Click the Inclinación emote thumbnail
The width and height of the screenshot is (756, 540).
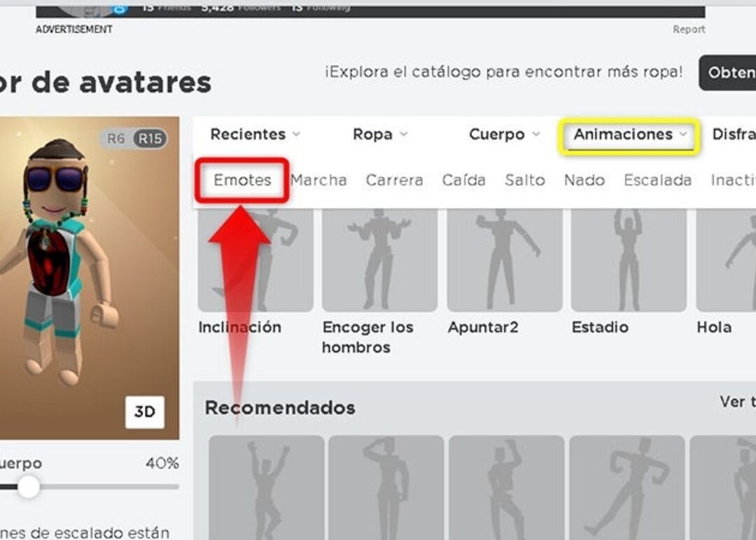point(255,260)
